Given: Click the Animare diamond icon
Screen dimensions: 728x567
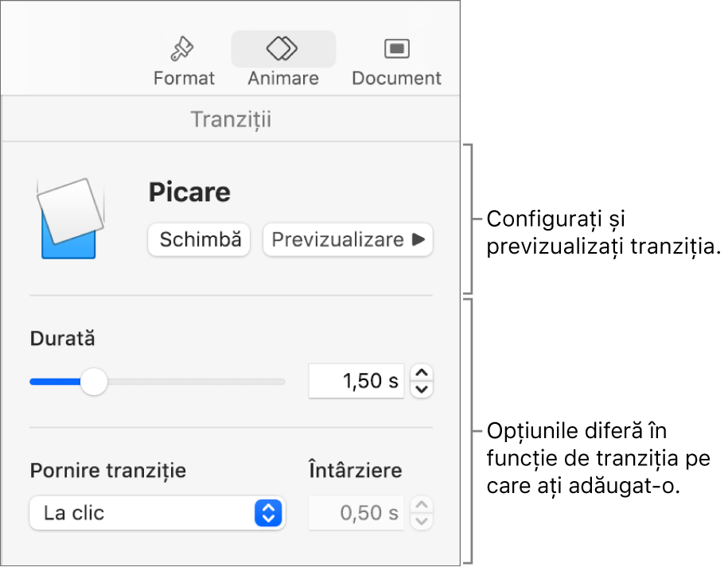Looking at the screenshot, I should pyautogui.click(x=283, y=48).
